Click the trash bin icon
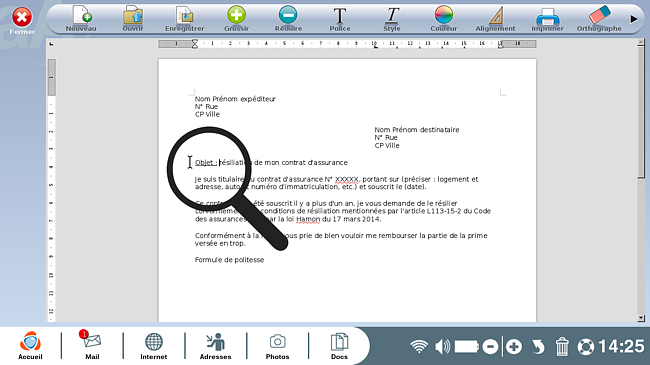 pos(562,346)
